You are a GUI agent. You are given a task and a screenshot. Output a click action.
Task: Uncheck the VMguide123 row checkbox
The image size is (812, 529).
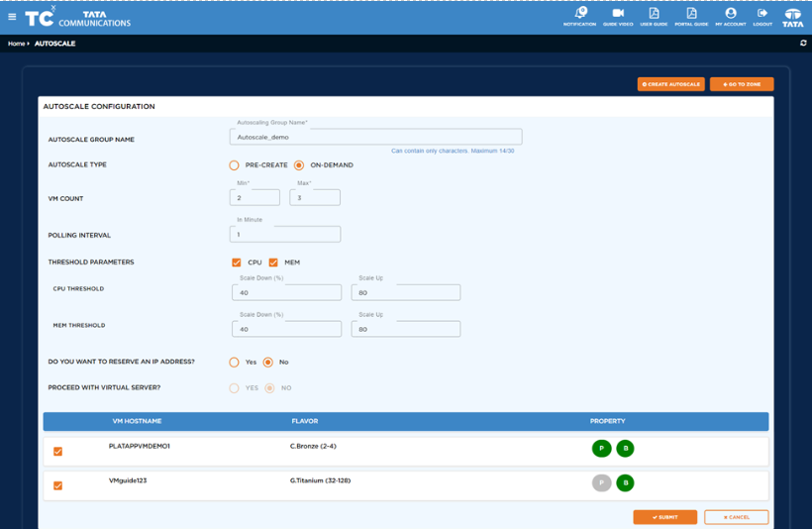point(58,485)
